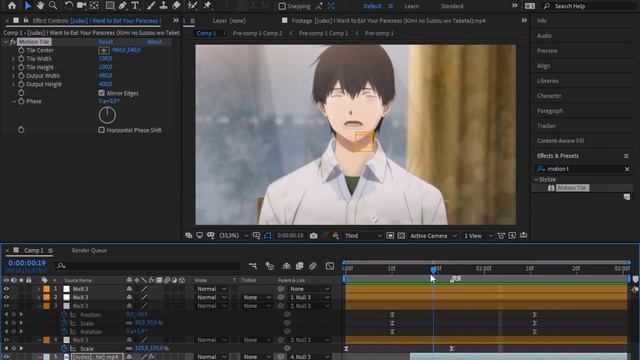Viewport: 640px width, 360px height.
Task: Toggle the shy layers switch in the timeline
Action: (287, 266)
